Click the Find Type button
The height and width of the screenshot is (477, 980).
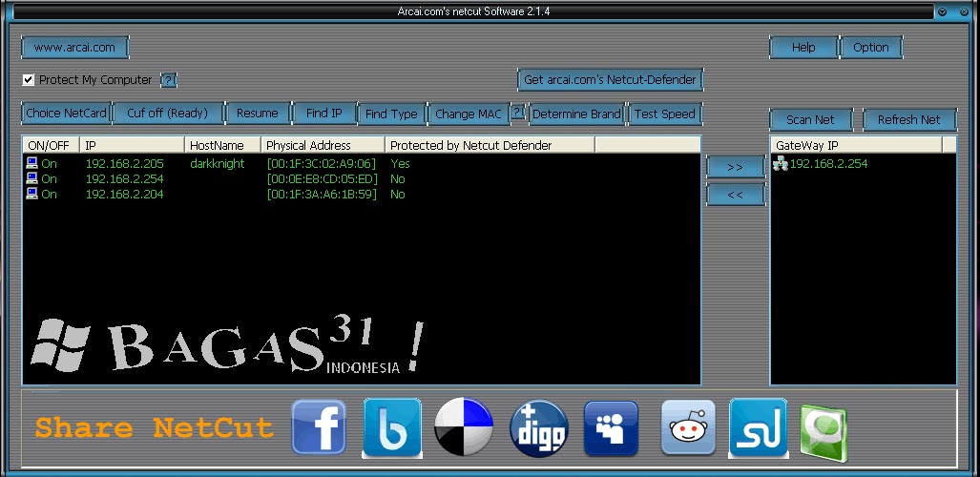pos(391,114)
